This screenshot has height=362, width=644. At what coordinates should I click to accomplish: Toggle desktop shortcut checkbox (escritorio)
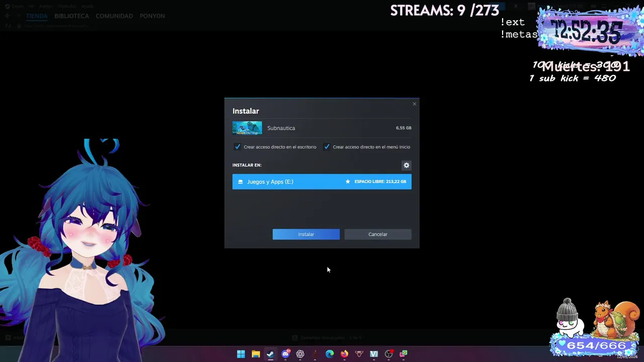point(237,147)
